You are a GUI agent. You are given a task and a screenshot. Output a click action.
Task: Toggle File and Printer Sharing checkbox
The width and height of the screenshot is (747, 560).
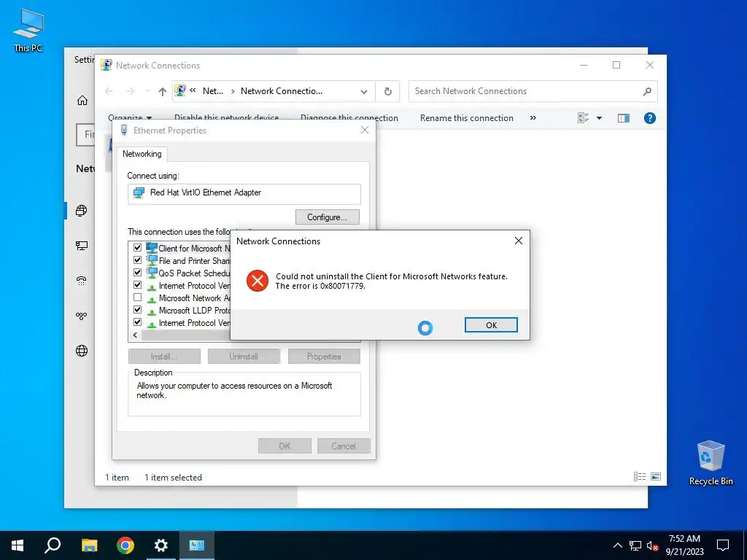138,260
